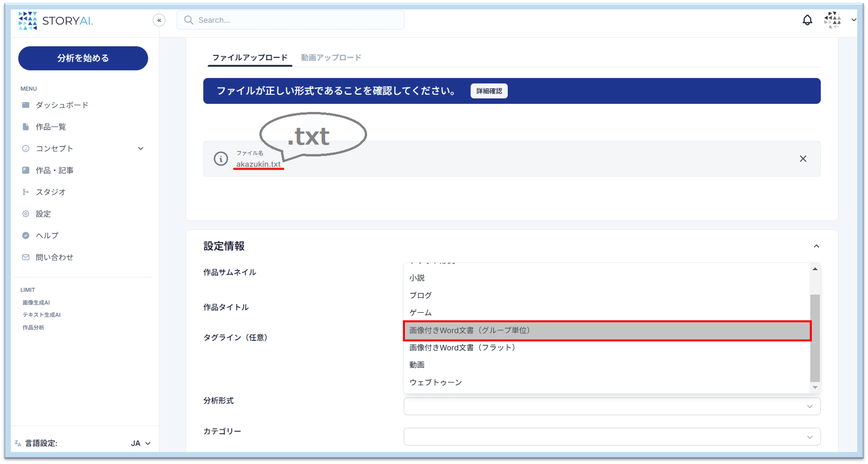Image resolution: width=868 pixels, height=464 pixels.
Task: Select 動画 from the list
Action: click(606, 365)
